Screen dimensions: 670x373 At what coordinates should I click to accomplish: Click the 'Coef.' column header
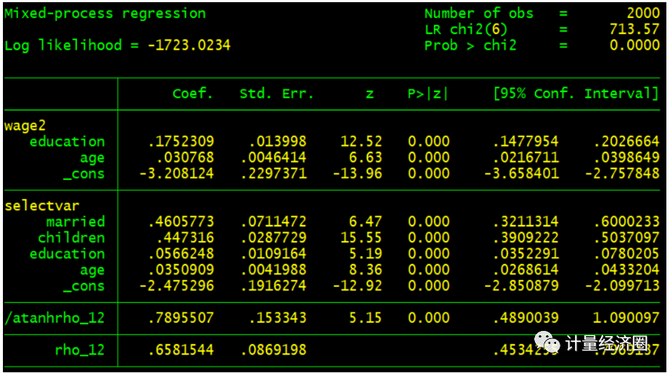pyautogui.click(x=192, y=94)
